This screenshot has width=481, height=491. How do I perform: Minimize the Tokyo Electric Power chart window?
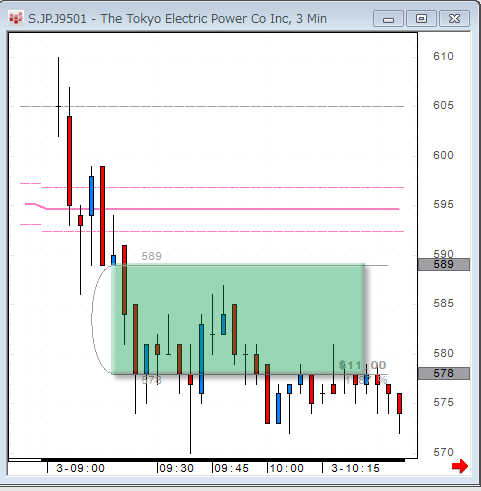[388, 19]
